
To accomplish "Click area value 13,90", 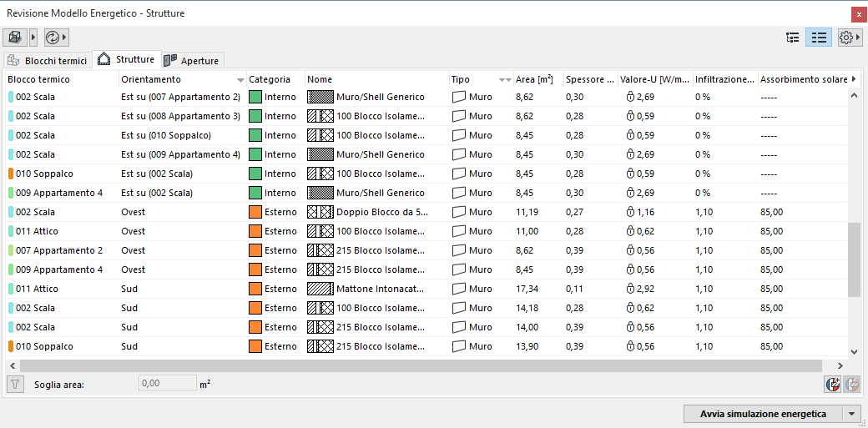I will pyautogui.click(x=527, y=346).
